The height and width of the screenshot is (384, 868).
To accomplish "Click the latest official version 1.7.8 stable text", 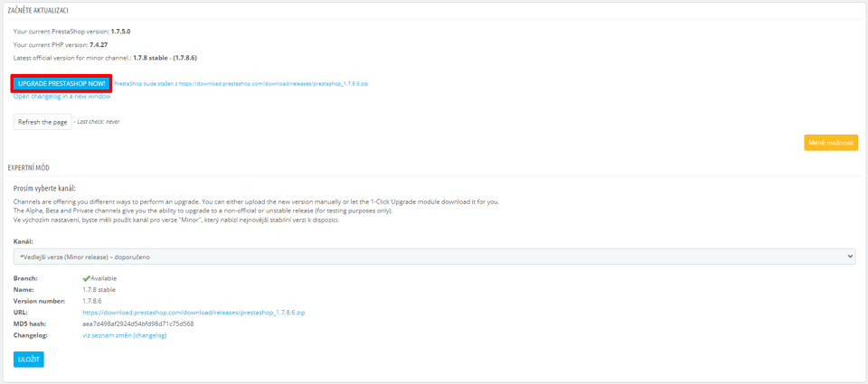I will (165, 58).
